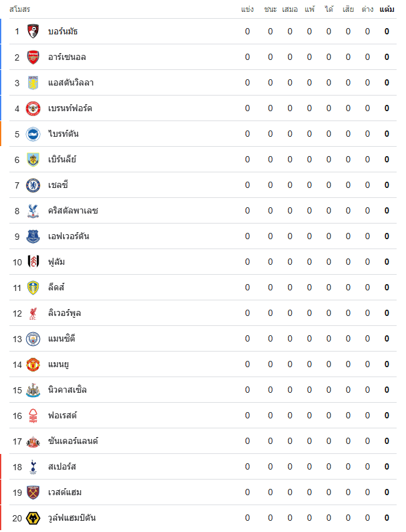This screenshot has height=532, width=406.
Task: Open the เอฟเวอร์ตัน team link
Action: (68, 236)
